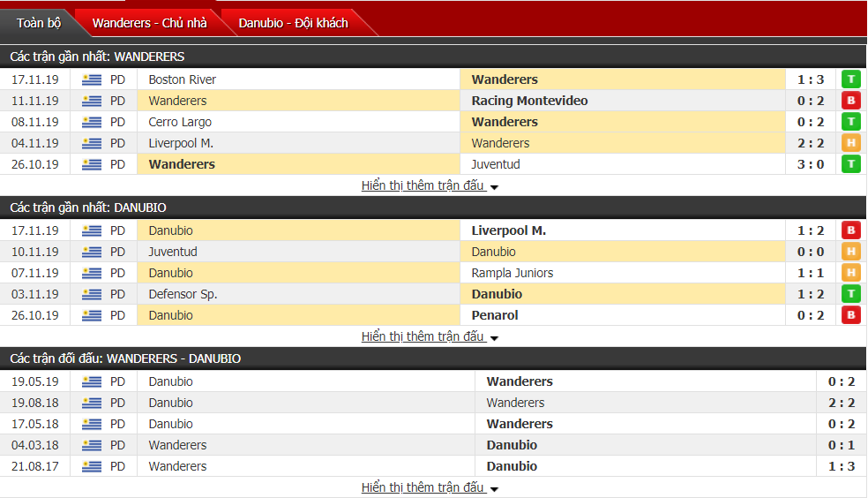Image resolution: width=868 pixels, height=498 pixels.
Task: Click the Uruguay flag on 17.05.18 row
Action: (92, 425)
